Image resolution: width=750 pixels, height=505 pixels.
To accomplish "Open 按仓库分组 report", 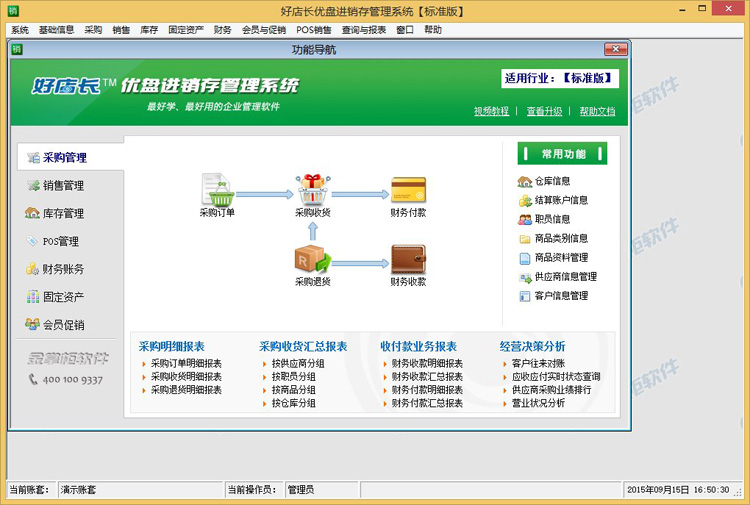I will (294, 404).
